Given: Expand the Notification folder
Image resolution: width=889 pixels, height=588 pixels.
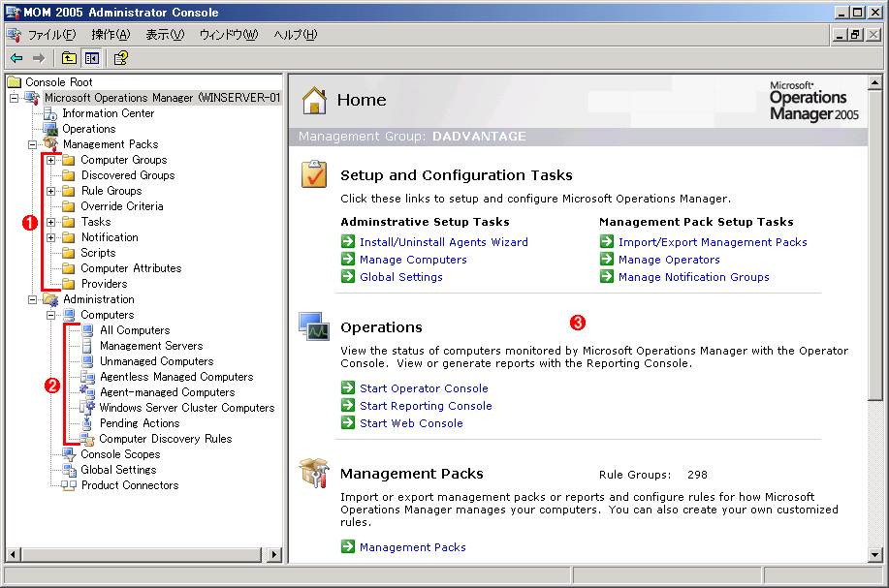Looking at the screenshot, I should pos(50,237).
